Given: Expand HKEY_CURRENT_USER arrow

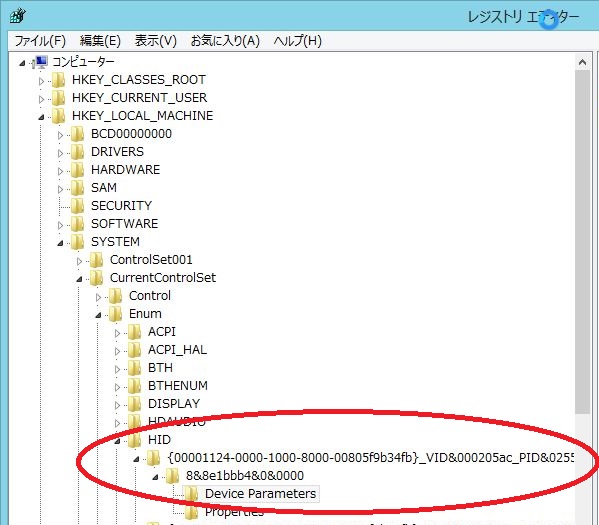Looking at the screenshot, I should pyautogui.click(x=41, y=99).
